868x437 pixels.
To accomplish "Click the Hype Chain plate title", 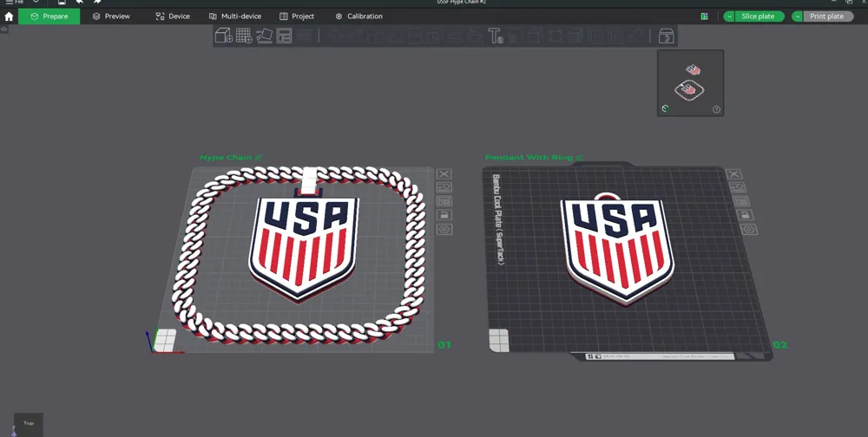I will point(226,158).
